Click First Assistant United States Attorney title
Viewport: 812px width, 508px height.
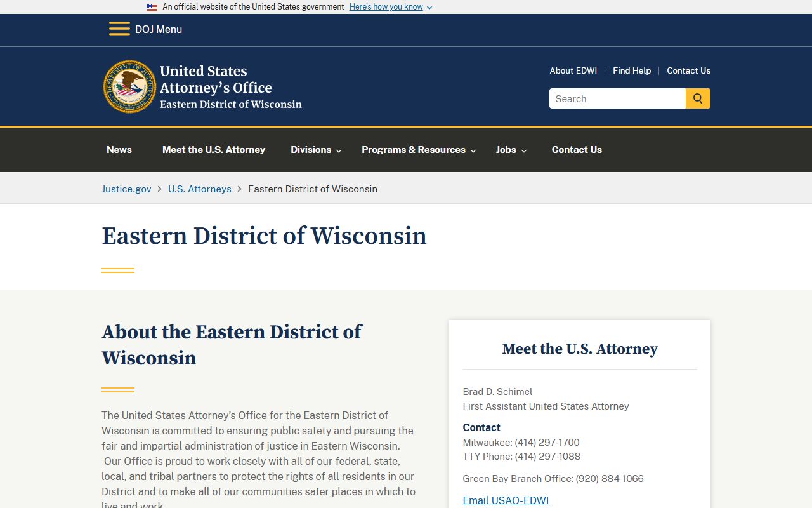546,406
